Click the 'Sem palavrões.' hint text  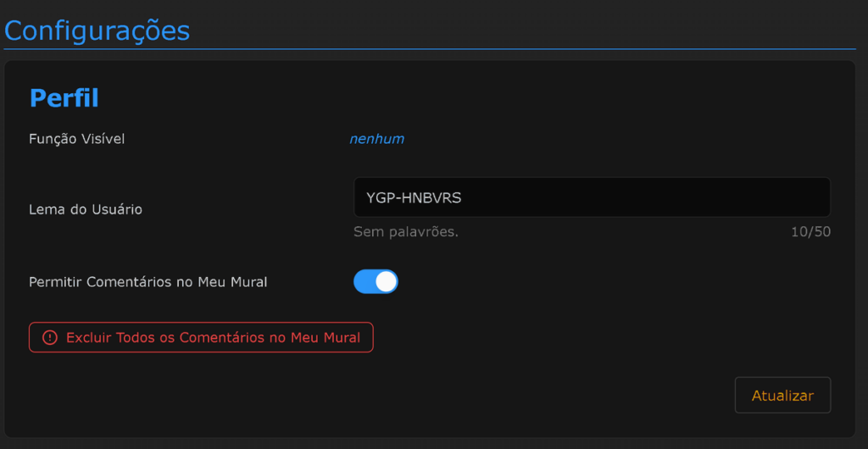tap(405, 232)
